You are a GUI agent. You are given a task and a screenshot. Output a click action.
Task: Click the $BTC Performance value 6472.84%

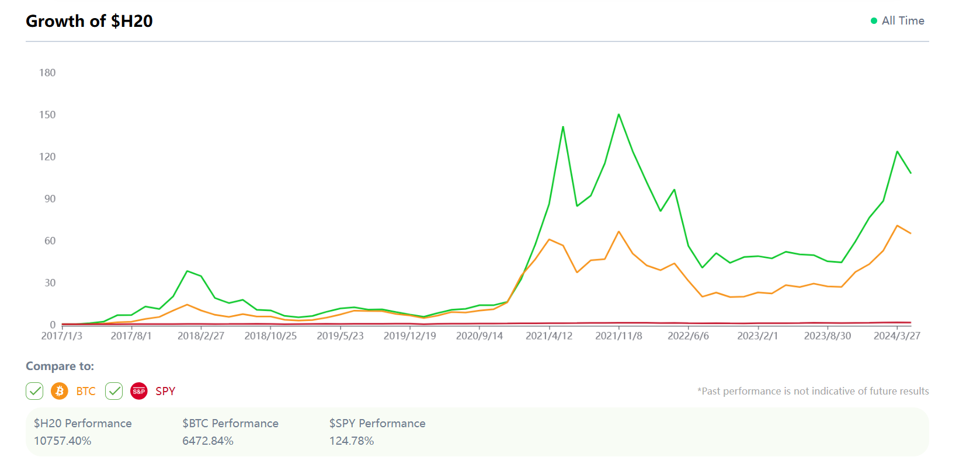(x=208, y=441)
